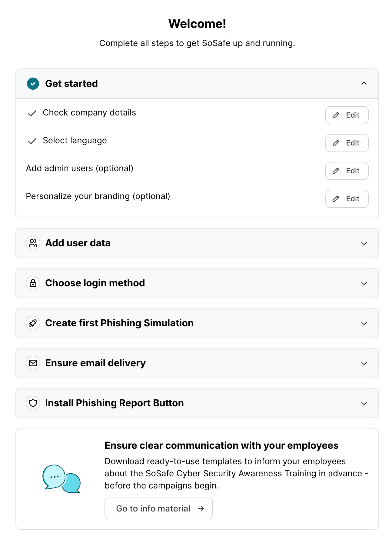Edit the Add admin users step

[x=347, y=171]
